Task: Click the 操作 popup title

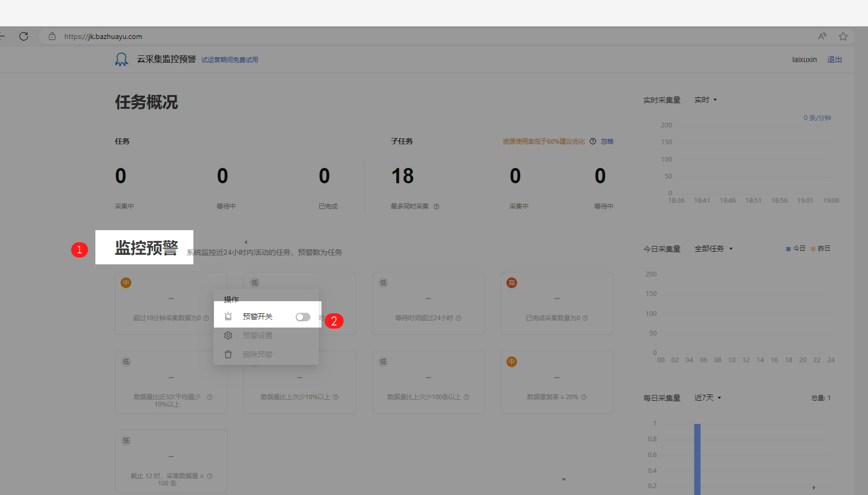Action: [231, 300]
